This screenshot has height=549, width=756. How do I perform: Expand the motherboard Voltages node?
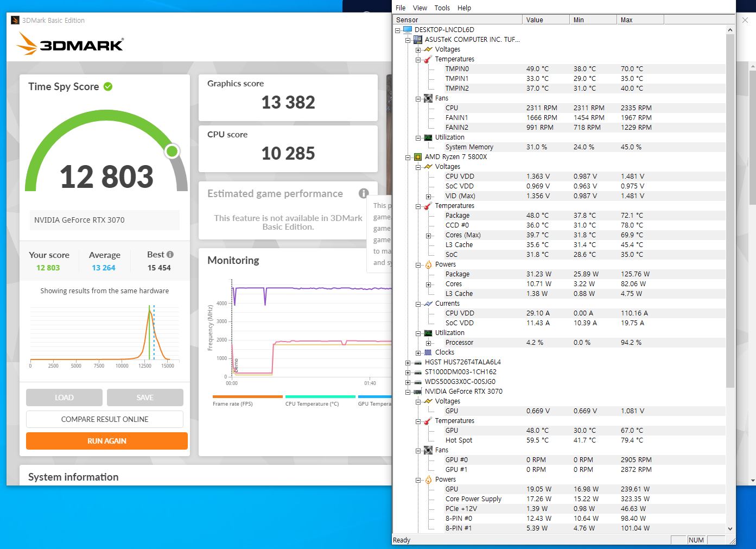(x=418, y=49)
